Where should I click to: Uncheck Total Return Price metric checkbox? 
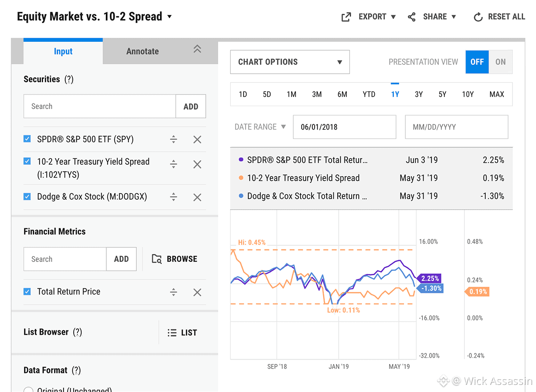pyautogui.click(x=27, y=291)
